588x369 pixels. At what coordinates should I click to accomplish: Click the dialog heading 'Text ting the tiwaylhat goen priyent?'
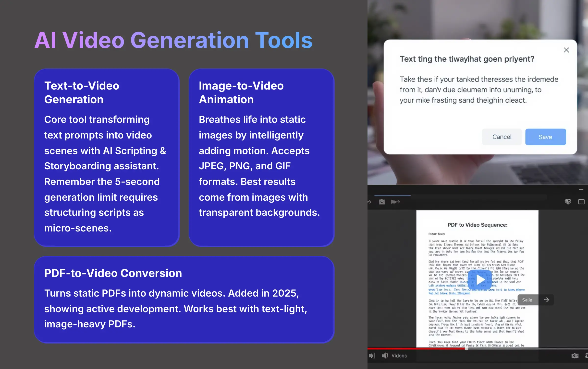(x=467, y=59)
